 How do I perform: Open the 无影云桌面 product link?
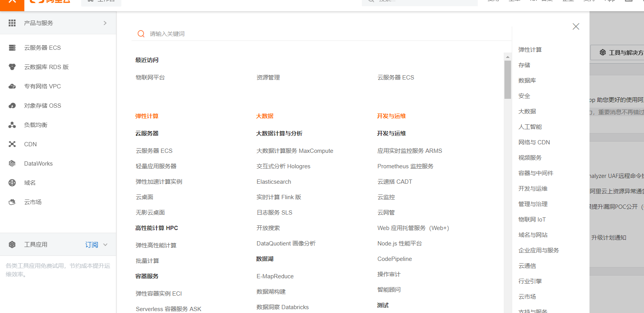pos(150,213)
